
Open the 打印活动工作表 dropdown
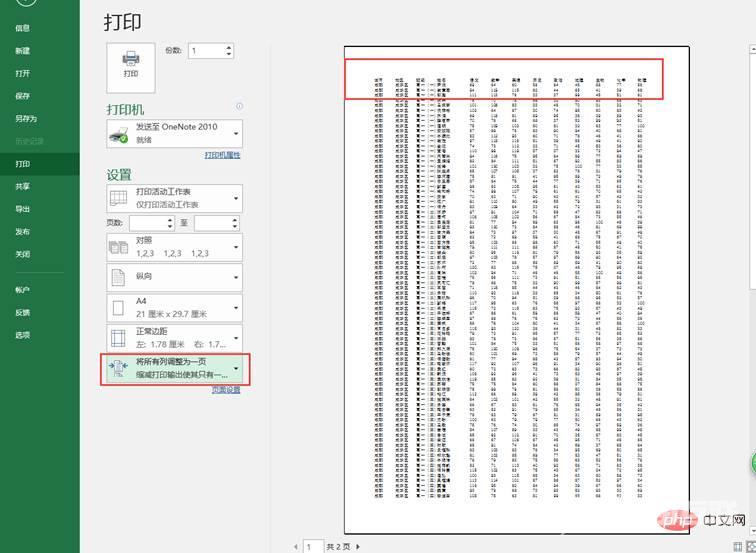[175, 198]
